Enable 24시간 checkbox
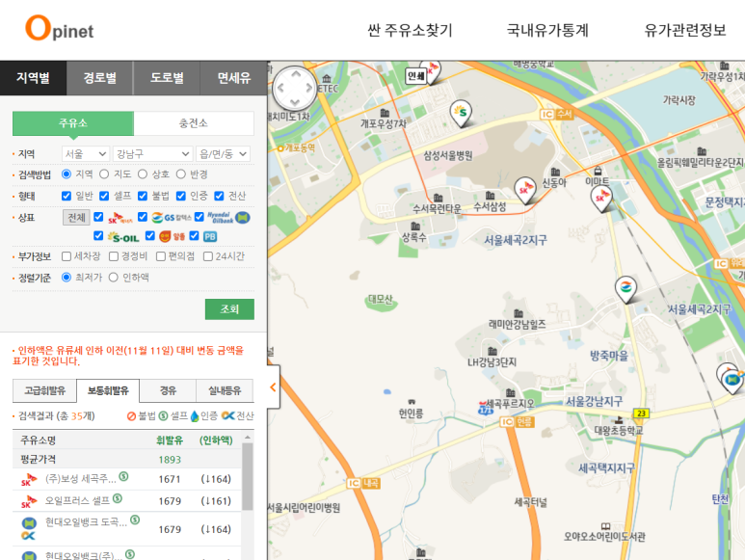The height and width of the screenshot is (560, 745). click(208, 256)
